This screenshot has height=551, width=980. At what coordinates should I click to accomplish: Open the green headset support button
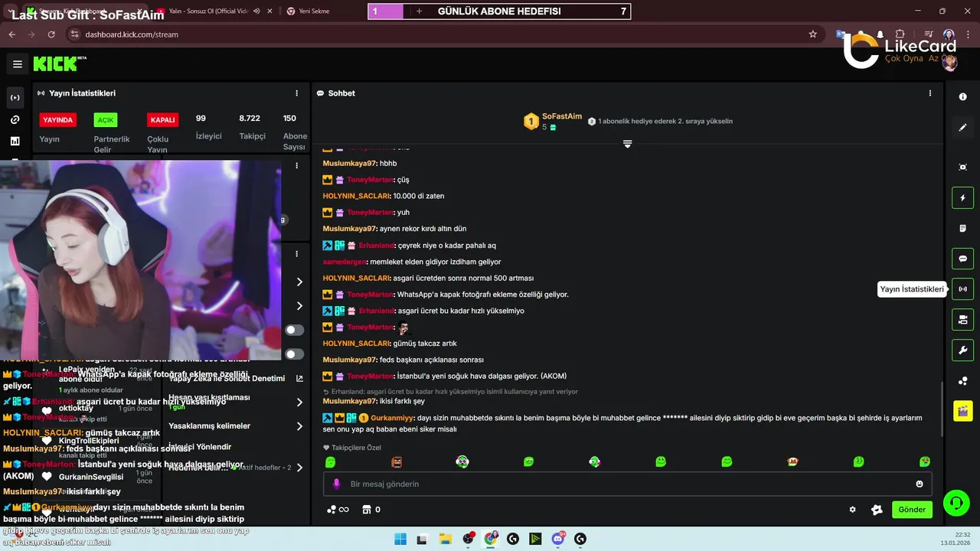point(955,503)
